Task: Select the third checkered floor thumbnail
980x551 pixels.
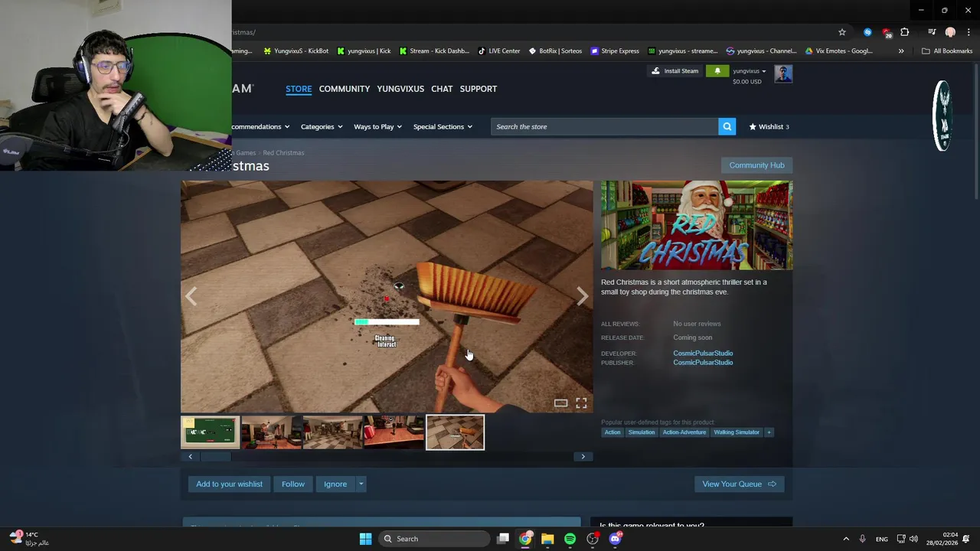Action: (332, 432)
